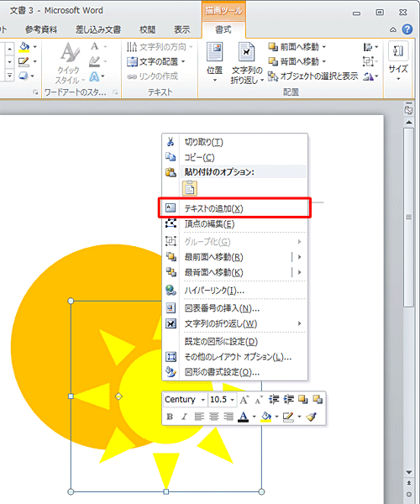This screenshot has height=504, width=420.
Task: Click the text effects glowing A icon
Action: point(94,76)
